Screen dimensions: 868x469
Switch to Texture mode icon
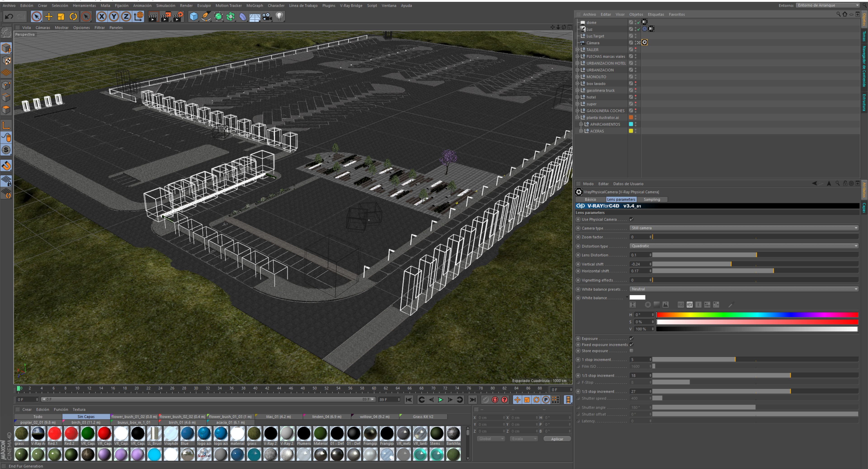tap(6, 61)
